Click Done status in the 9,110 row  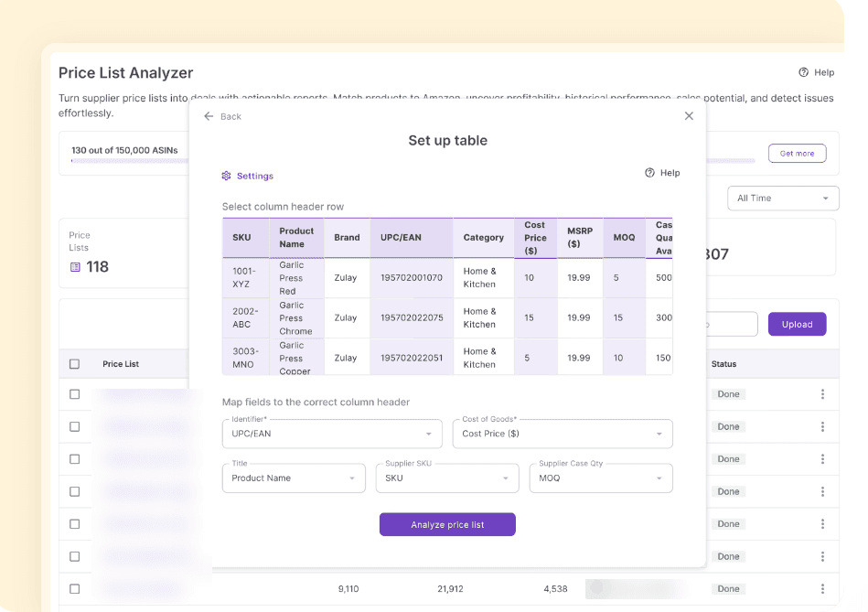pyautogui.click(x=728, y=589)
